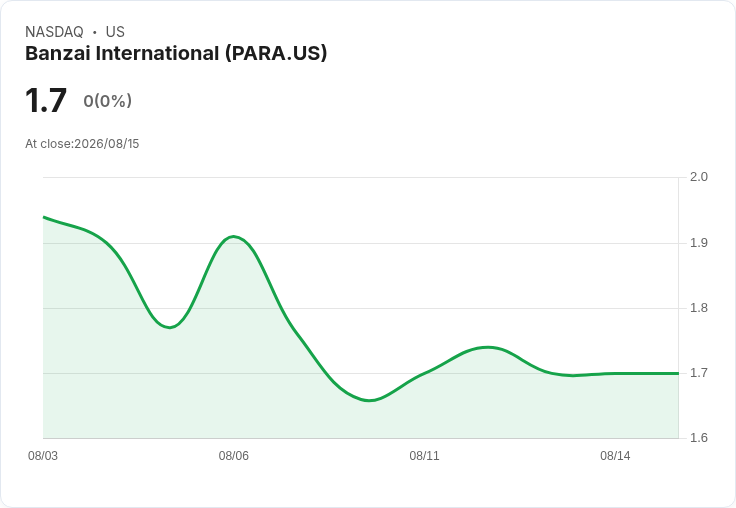The width and height of the screenshot is (736, 508).
Task: Click the At close:2026/08/15 timestamp
Action: pos(82,144)
